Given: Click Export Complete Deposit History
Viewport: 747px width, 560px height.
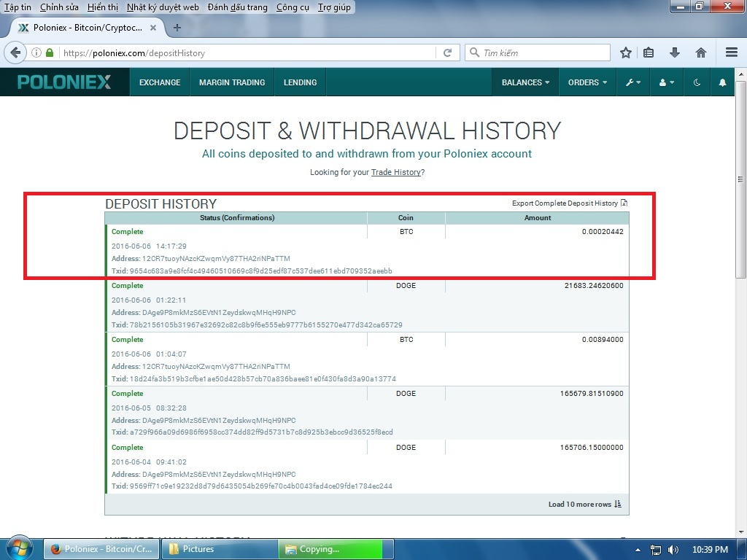Looking at the screenshot, I should tap(565, 203).
